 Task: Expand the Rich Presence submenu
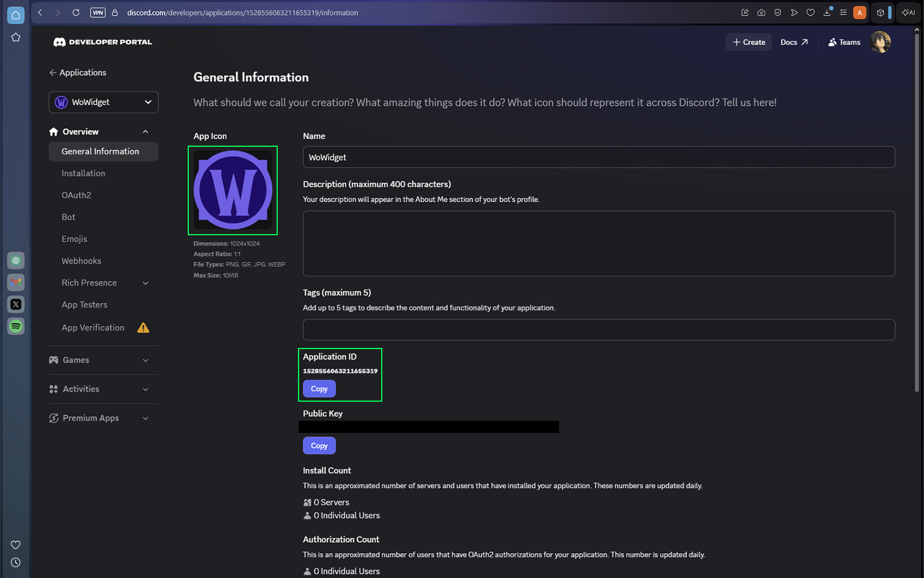click(x=146, y=283)
